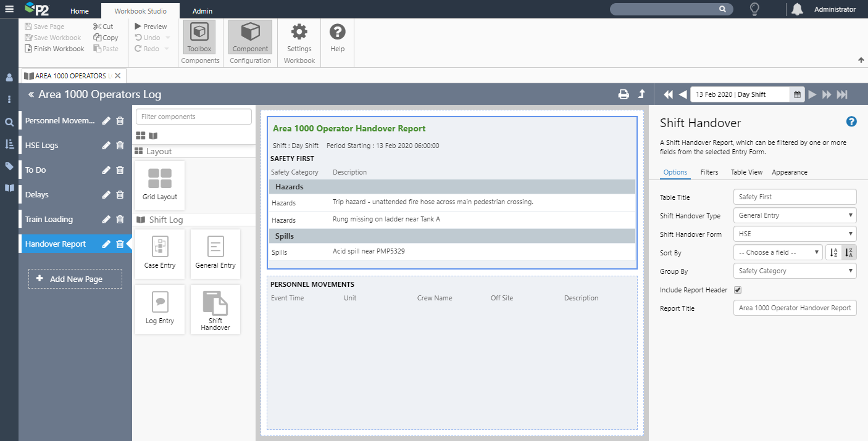Open the Admin top menu tab
The width and height of the screenshot is (868, 441).
pyautogui.click(x=202, y=11)
